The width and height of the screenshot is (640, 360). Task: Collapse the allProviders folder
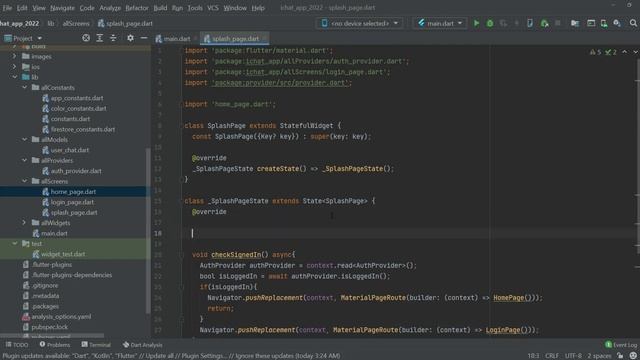[24, 160]
